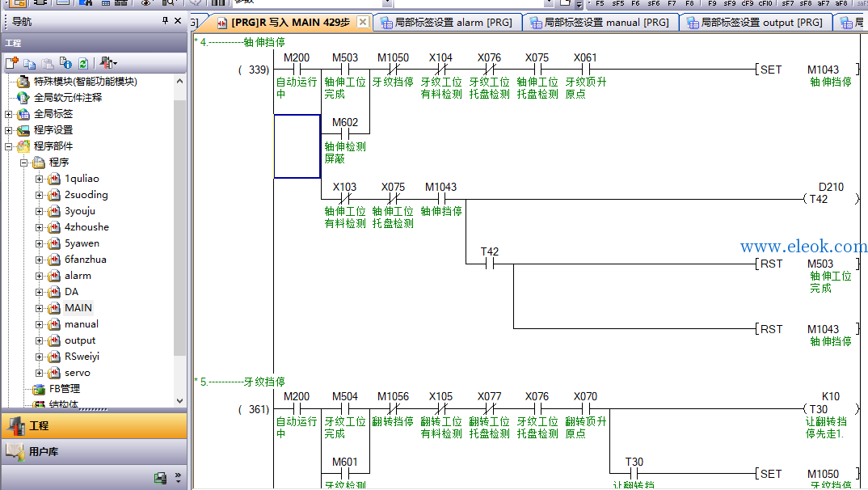Switch to 局部标签设置 alarm [PRG] tab

click(x=447, y=23)
